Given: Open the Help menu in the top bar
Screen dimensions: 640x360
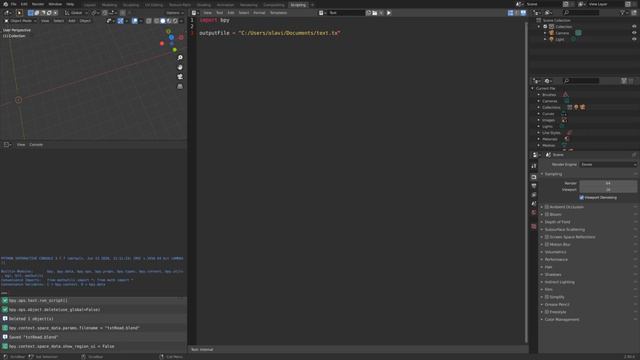Looking at the screenshot, I should [x=70, y=4].
